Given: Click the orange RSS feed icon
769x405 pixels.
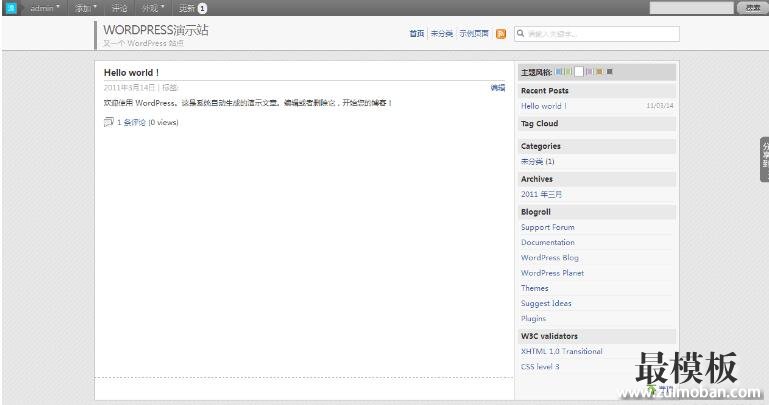Looking at the screenshot, I should tap(501, 33).
